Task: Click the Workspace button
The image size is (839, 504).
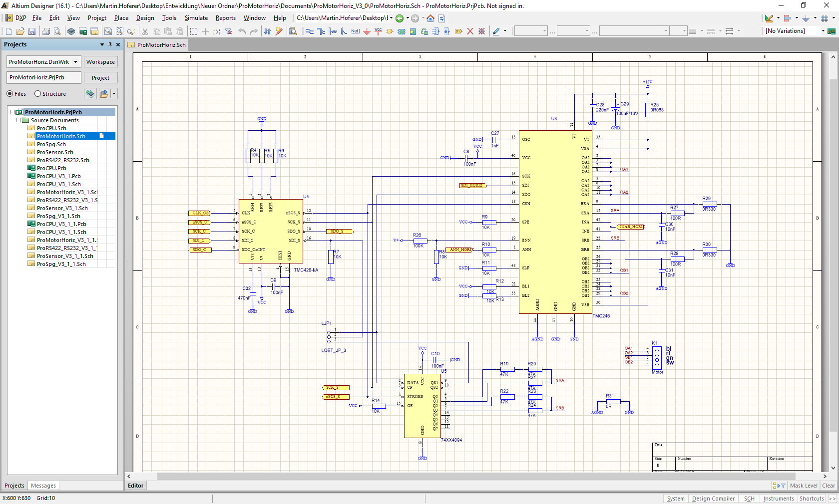Action: point(100,62)
